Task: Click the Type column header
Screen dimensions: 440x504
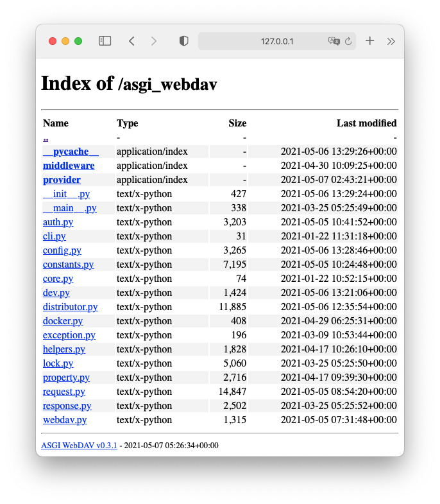Action: [128, 123]
